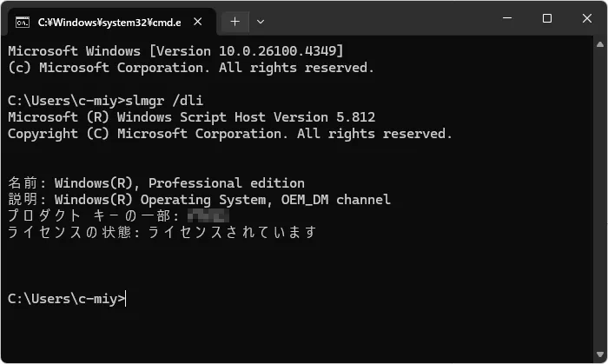This screenshot has width=608, height=364.
Task: Click the scrollbar down arrow
Action: (600, 354)
